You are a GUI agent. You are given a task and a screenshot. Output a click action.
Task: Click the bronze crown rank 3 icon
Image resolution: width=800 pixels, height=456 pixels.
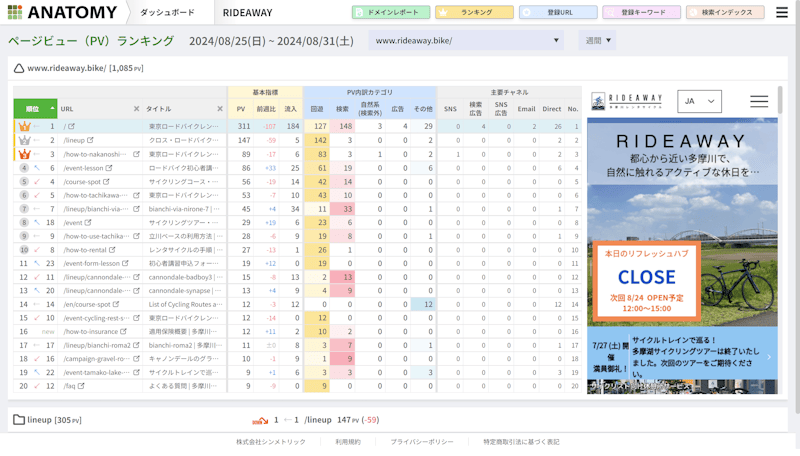(x=24, y=154)
